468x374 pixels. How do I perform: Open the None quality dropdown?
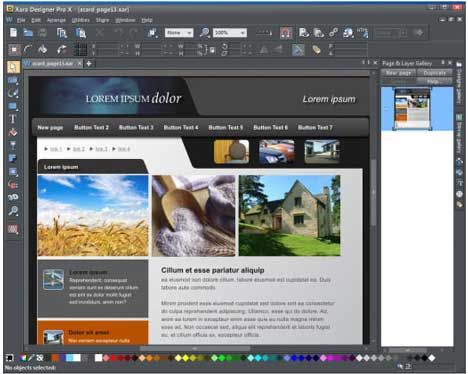(179, 33)
